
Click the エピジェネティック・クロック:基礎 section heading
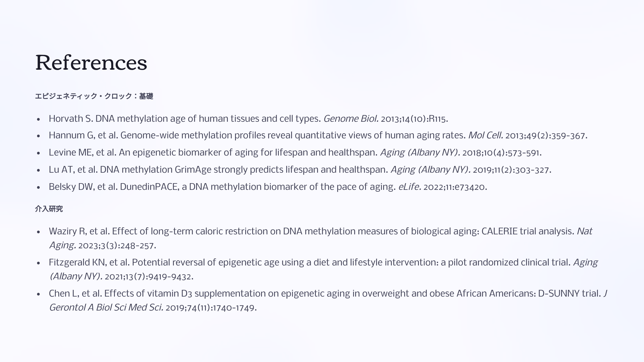pyautogui.click(x=94, y=96)
